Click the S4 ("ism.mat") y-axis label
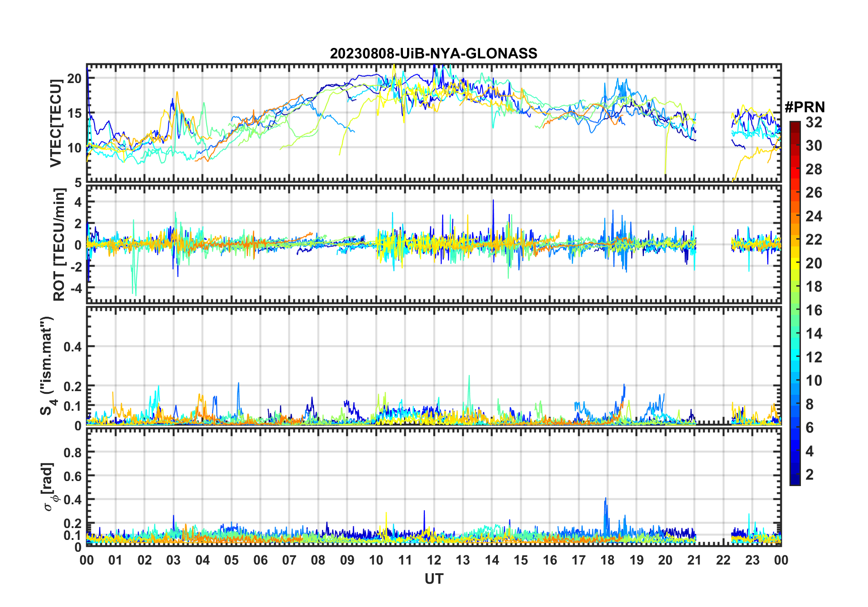Screen dimensions: 868x607 47,366
